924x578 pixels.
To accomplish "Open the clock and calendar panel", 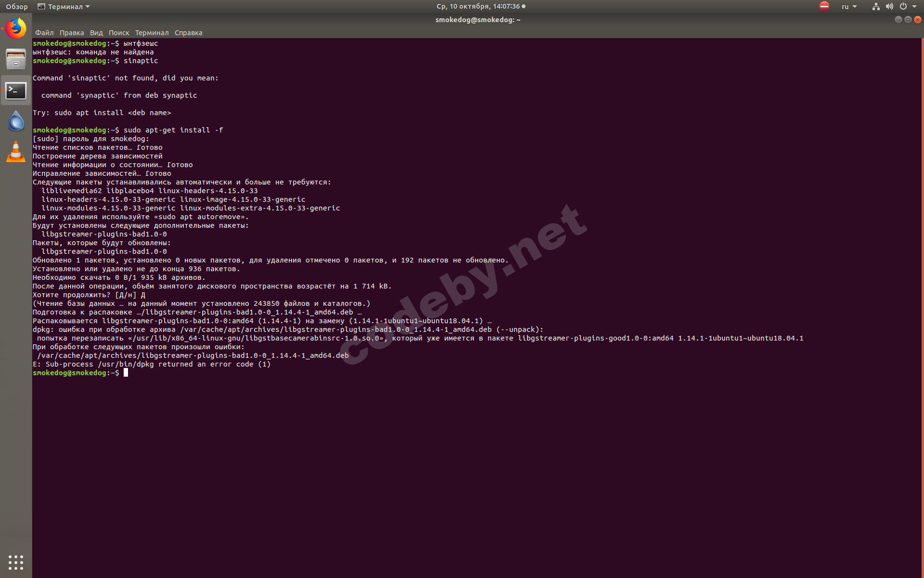I will pos(480,6).
